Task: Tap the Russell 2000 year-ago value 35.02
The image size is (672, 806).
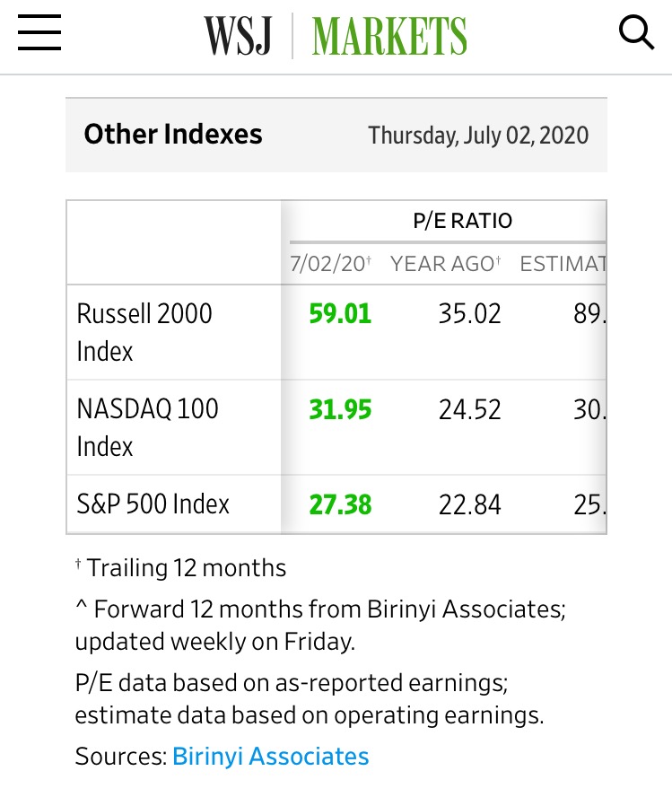Action: (x=469, y=314)
